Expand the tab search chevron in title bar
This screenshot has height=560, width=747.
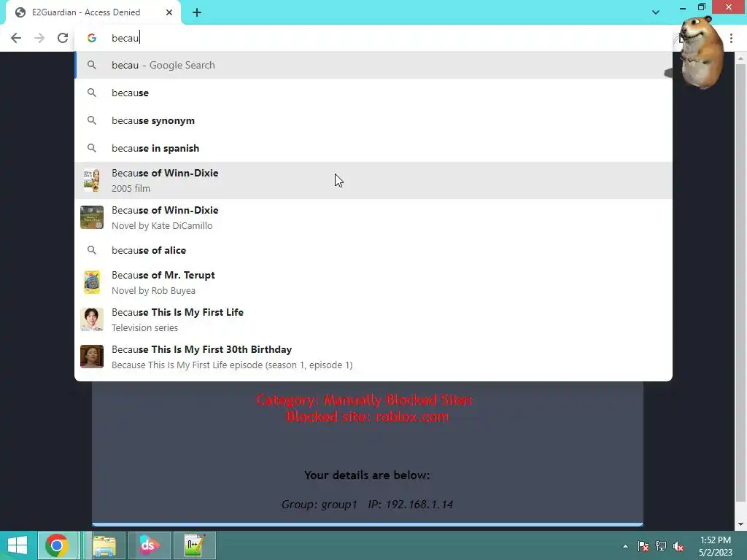point(656,12)
